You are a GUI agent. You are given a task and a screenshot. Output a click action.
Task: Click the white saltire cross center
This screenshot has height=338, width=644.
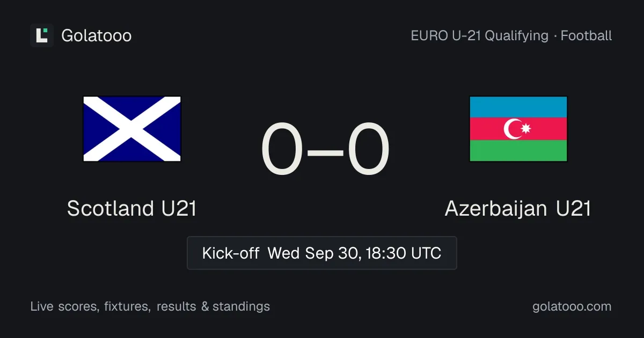tap(132, 129)
